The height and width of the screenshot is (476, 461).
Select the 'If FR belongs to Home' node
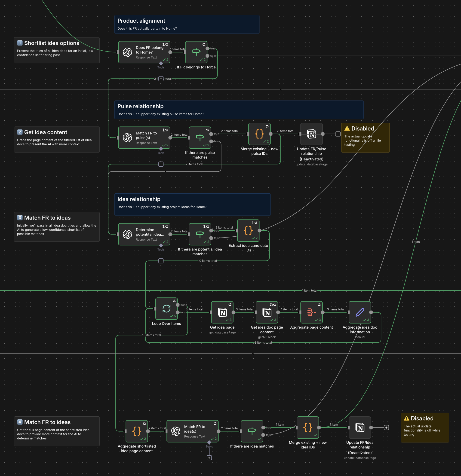196,52
